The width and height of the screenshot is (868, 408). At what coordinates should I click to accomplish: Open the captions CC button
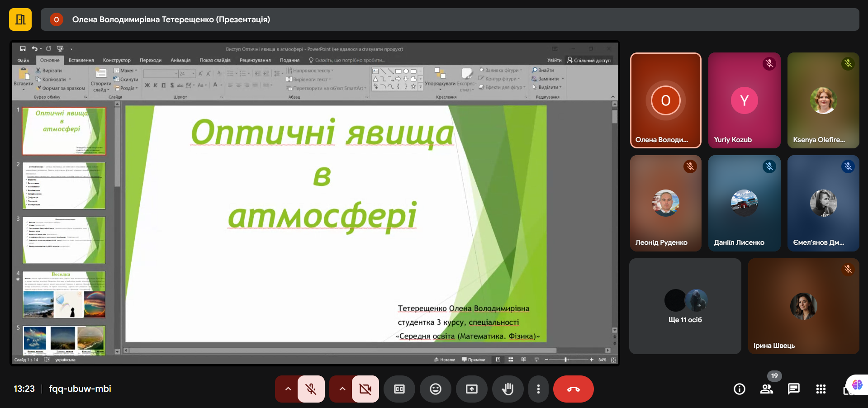pyautogui.click(x=399, y=389)
